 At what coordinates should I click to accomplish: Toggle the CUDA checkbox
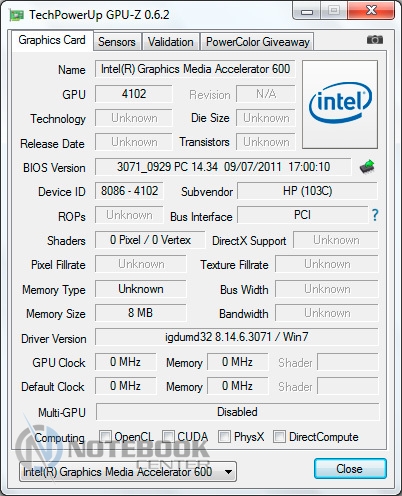coord(168,436)
